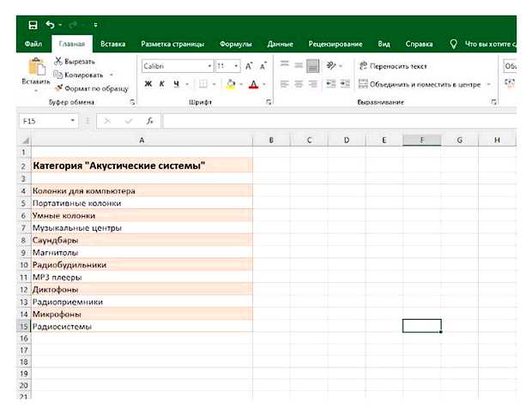Open the Файл tab
Screen dimensions: 532x416
[x=33, y=44]
